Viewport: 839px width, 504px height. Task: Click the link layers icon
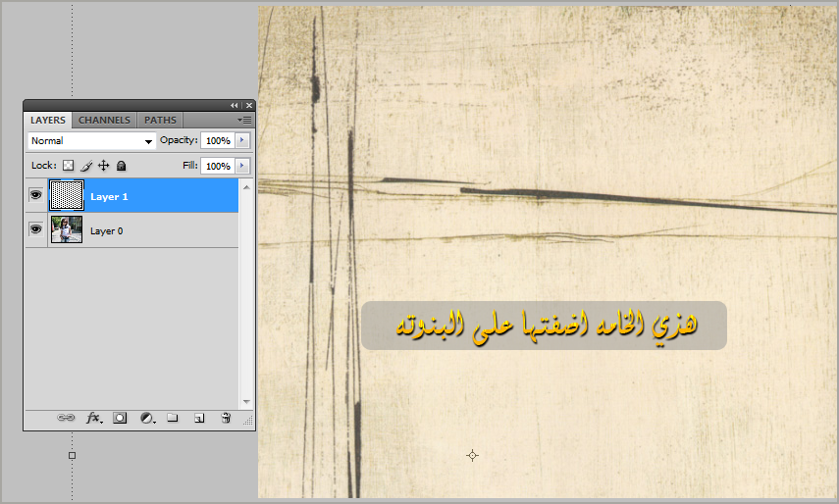click(x=66, y=418)
